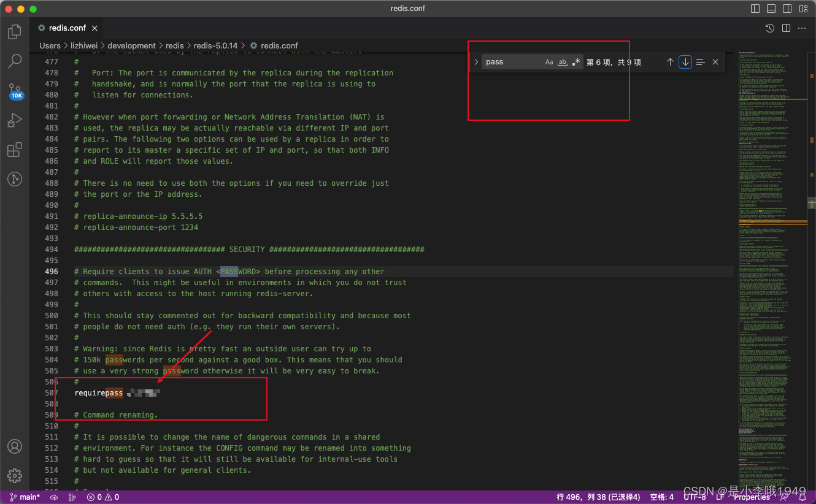
Task: Click the errors and warnings count indicator
Action: pyautogui.click(x=103, y=497)
